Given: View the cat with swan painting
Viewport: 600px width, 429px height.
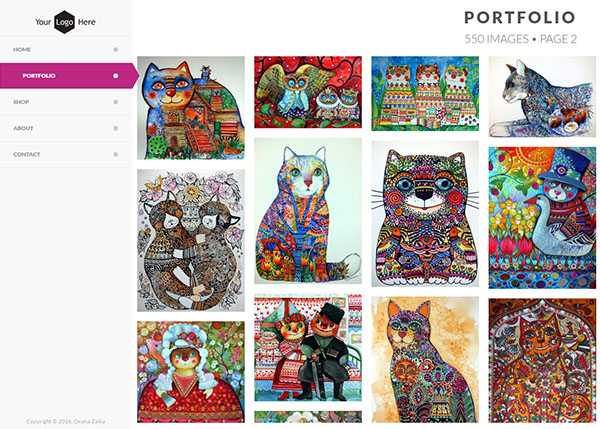Looking at the screenshot, I should [542, 217].
